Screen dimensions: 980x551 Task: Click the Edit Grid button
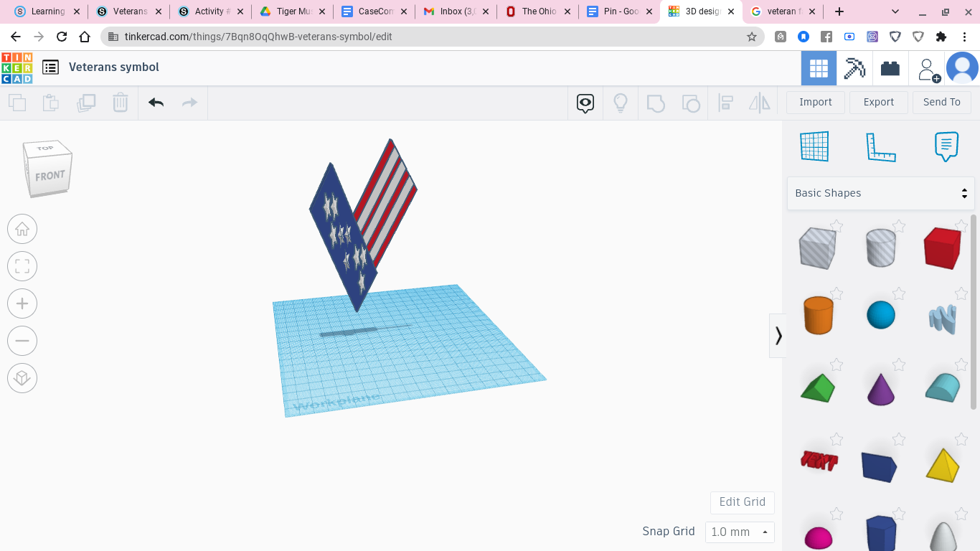[743, 502]
